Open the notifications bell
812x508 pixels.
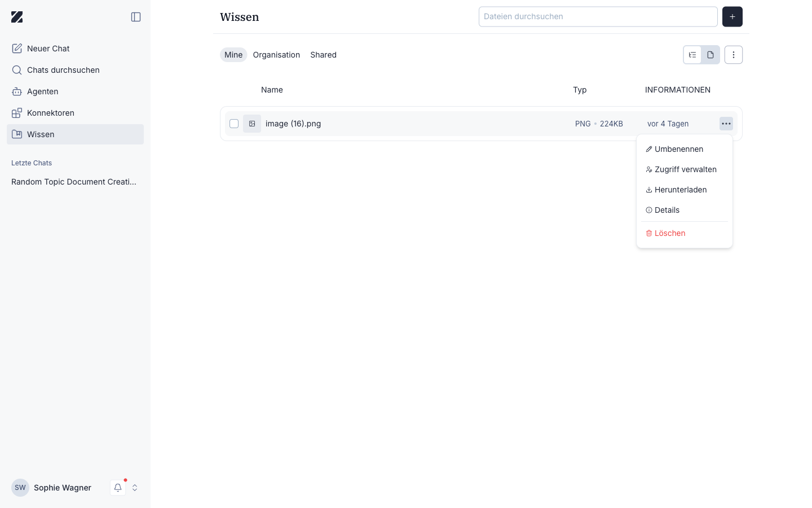tap(118, 488)
